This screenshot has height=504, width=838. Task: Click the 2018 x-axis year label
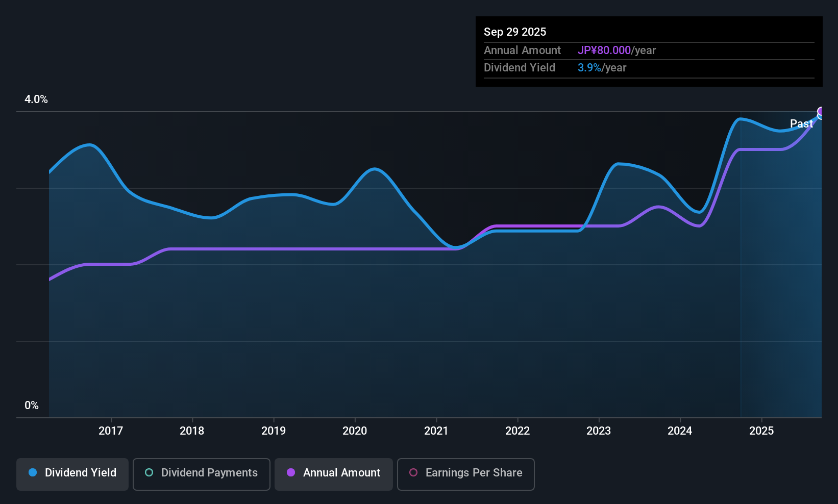pyautogui.click(x=192, y=431)
